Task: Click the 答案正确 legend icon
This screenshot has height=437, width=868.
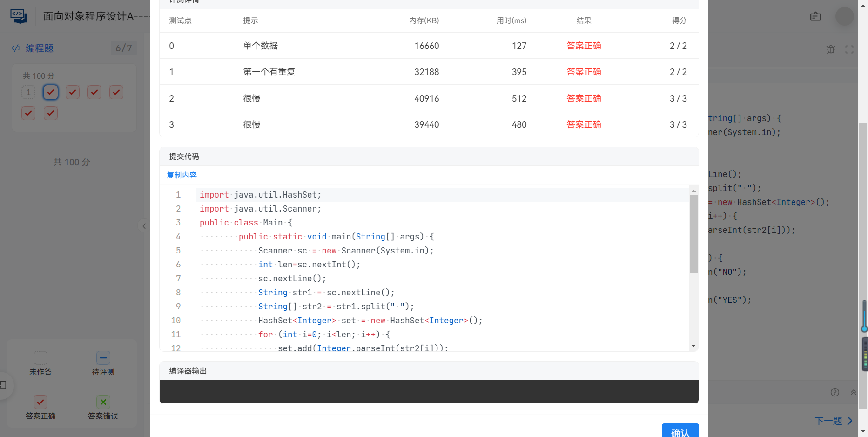Action: tap(40, 402)
